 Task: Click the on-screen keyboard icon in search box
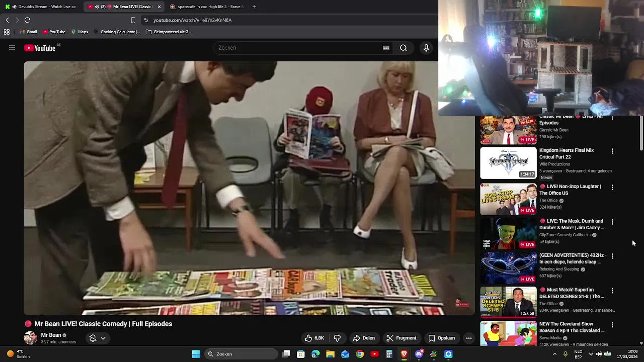(x=386, y=48)
